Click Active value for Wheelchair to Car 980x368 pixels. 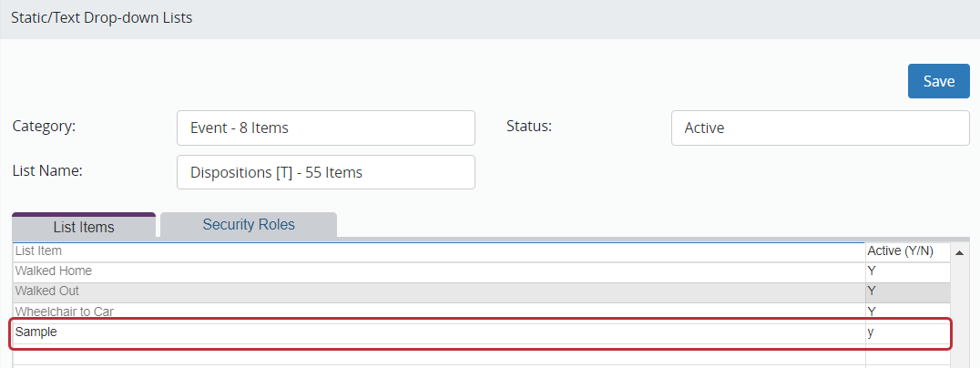(x=906, y=312)
